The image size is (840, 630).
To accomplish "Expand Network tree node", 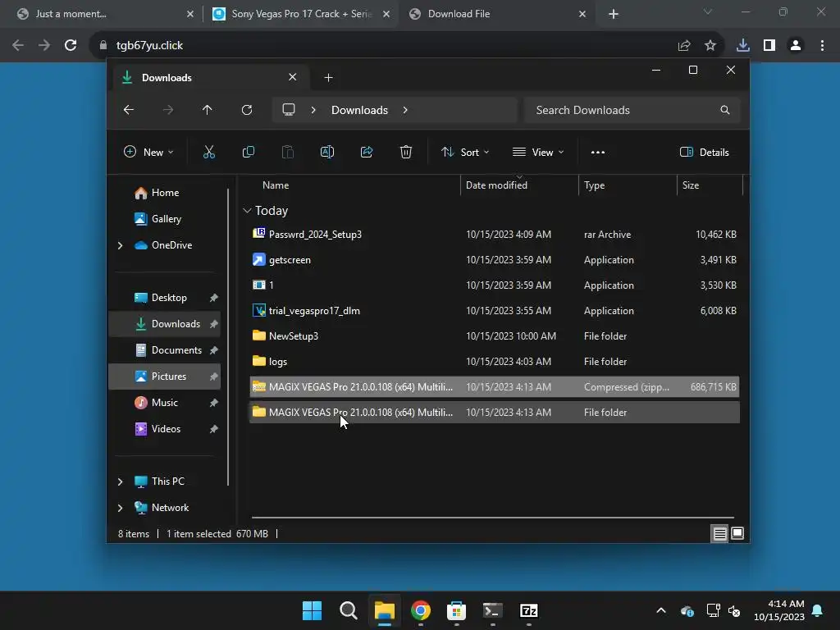I will coord(120,508).
